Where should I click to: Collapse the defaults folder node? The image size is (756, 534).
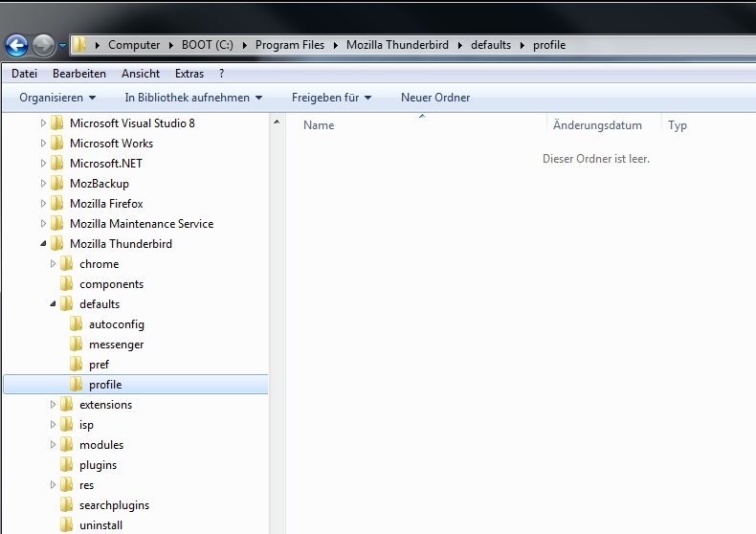coord(53,304)
